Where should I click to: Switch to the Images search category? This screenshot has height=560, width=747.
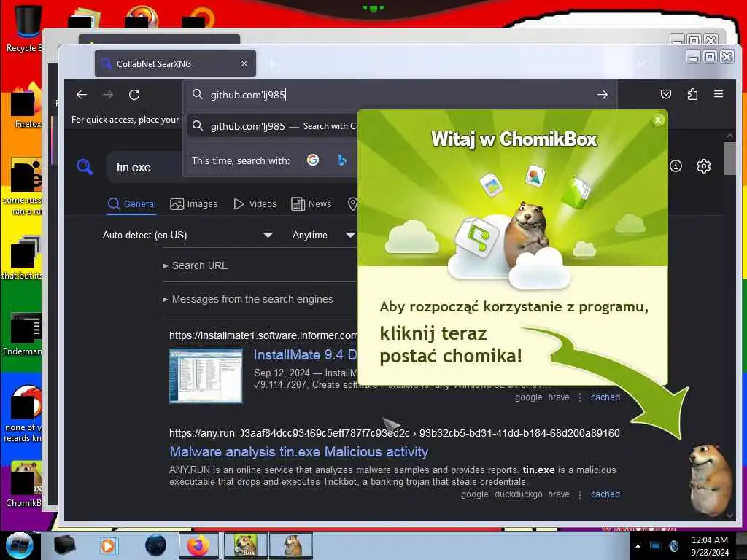194,204
